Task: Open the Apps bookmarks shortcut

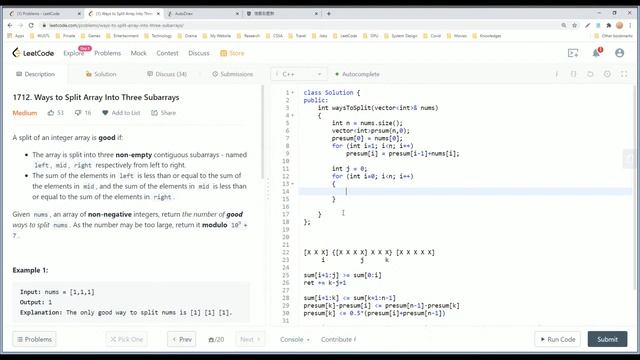Action: (x=16, y=36)
